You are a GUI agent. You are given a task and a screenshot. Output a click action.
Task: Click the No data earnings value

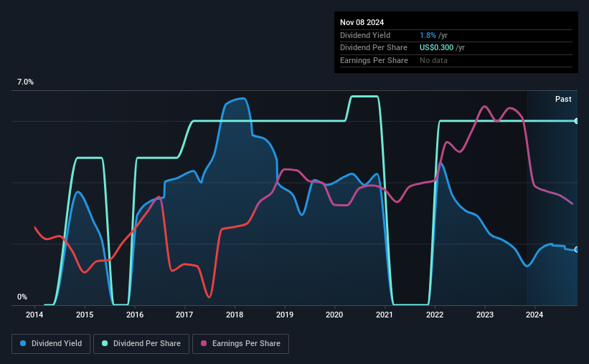[433, 60]
